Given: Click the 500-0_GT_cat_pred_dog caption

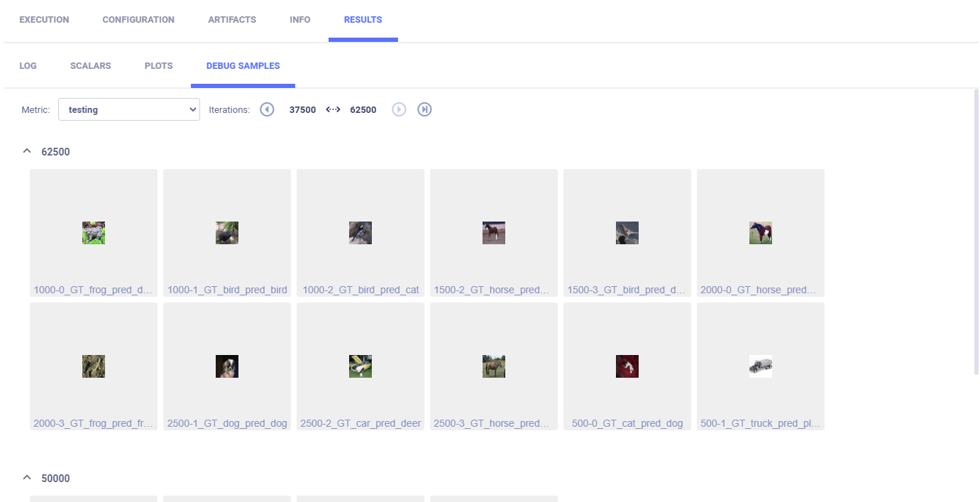Looking at the screenshot, I should (627, 423).
